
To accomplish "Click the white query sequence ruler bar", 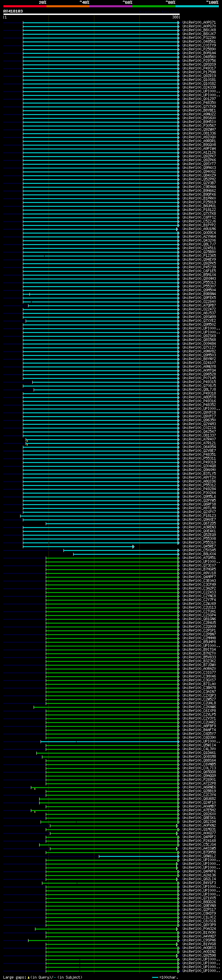I will (x=92, y=14).
